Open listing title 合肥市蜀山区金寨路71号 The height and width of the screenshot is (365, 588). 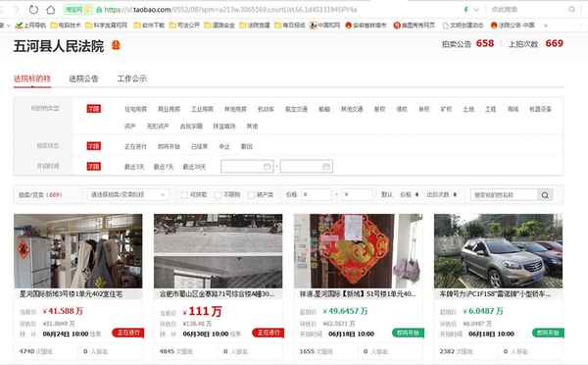pos(217,294)
